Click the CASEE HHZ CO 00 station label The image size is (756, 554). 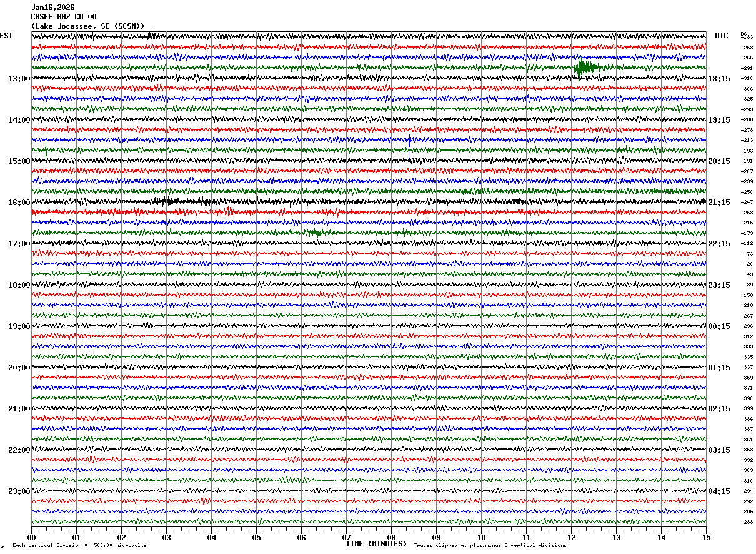[x=64, y=17]
